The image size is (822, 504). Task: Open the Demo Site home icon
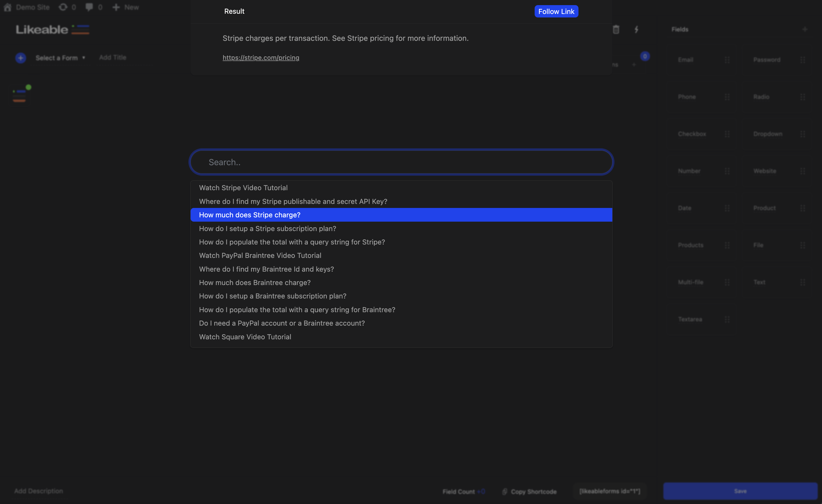point(8,7)
